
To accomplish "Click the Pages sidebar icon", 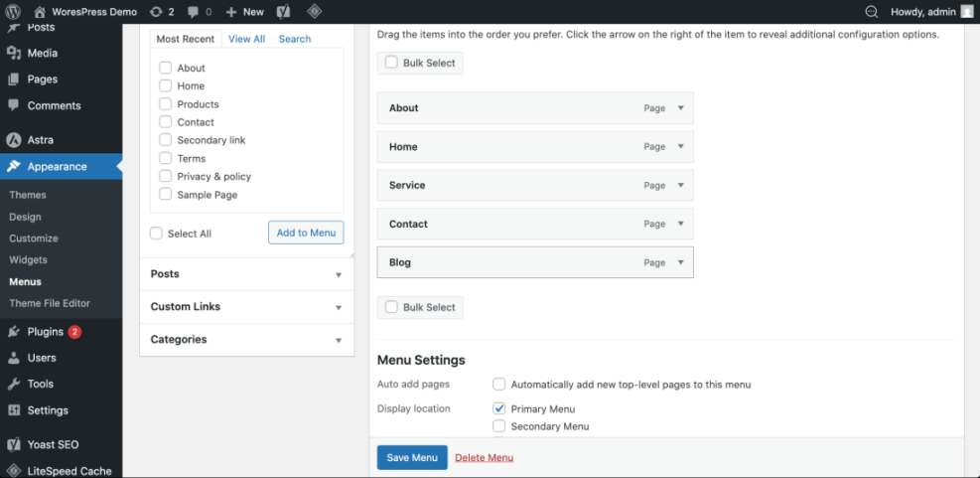I will [14, 80].
